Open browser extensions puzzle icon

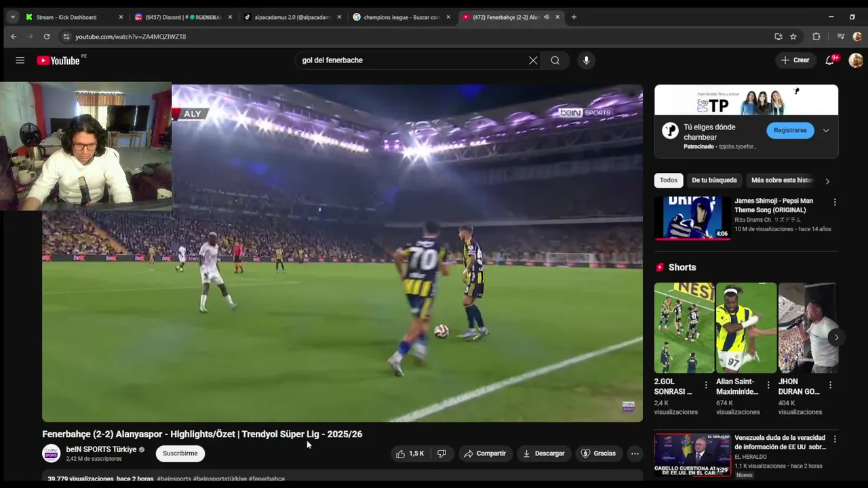tap(816, 37)
